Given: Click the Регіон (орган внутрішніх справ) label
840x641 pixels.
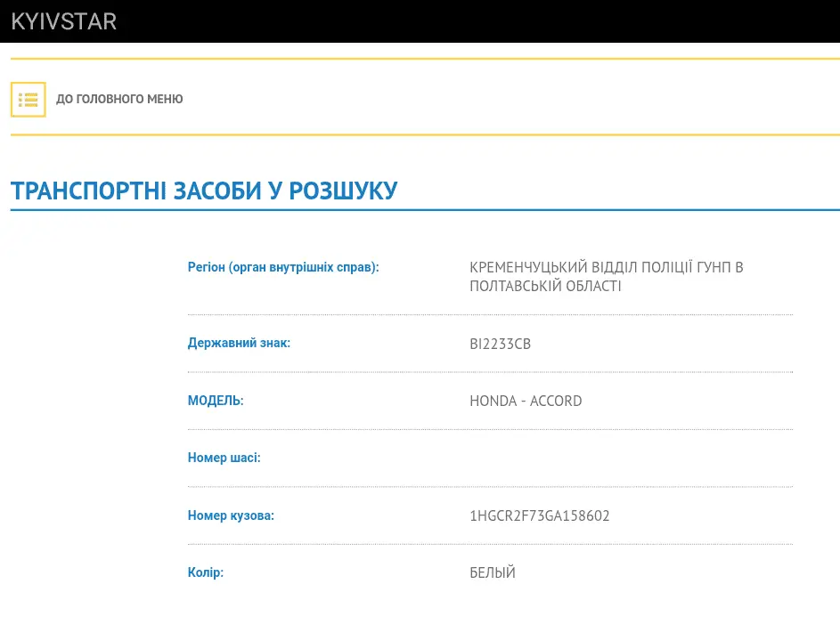Looking at the screenshot, I should 283,267.
